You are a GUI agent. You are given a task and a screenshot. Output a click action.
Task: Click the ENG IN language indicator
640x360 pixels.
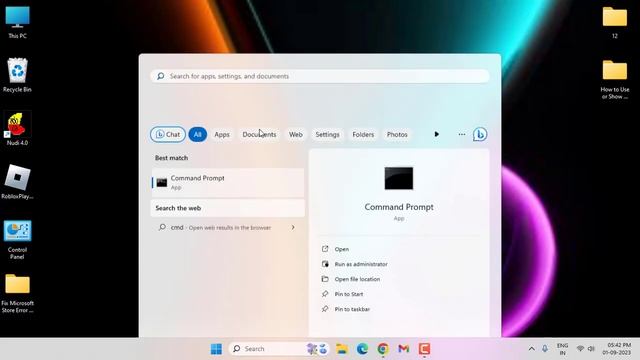(562, 349)
